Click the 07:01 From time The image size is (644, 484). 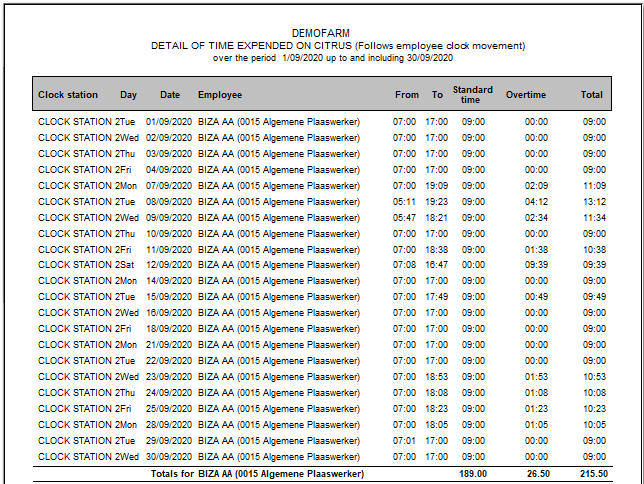click(x=404, y=441)
